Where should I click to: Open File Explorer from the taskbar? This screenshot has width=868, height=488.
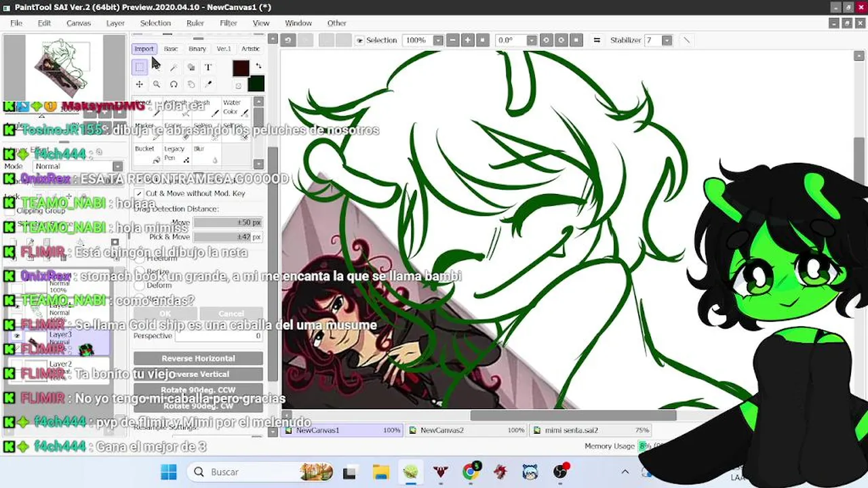pos(380,472)
